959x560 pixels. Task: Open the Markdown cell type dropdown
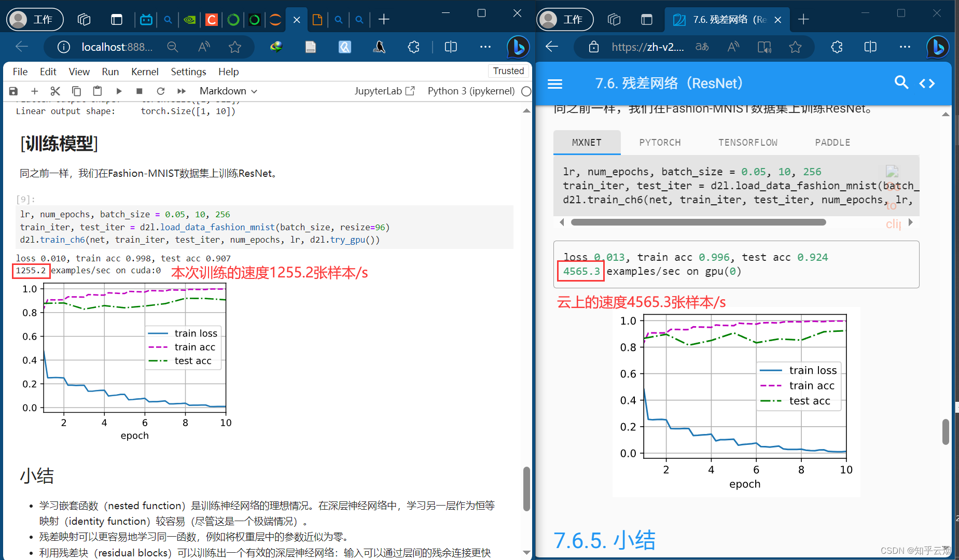pyautogui.click(x=228, y=91)
